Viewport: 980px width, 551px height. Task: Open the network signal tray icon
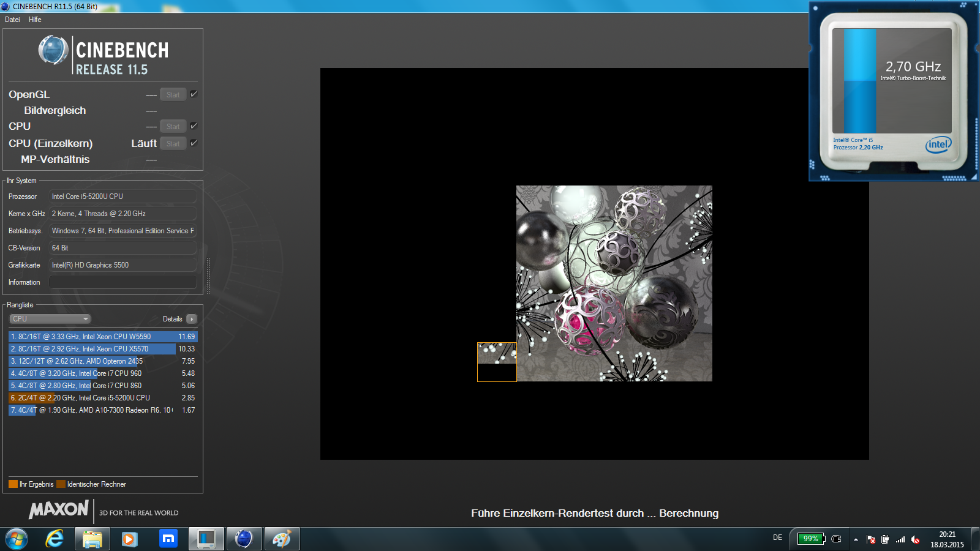(x=900, y=539)
